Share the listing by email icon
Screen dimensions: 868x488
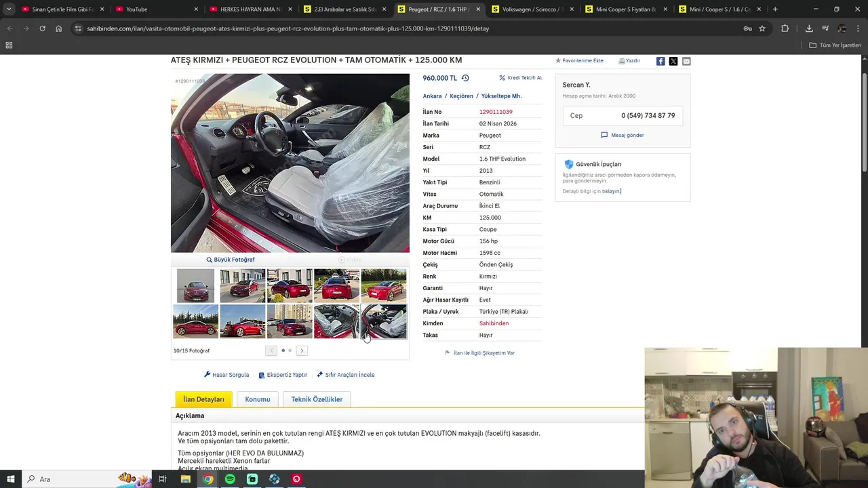686,61
